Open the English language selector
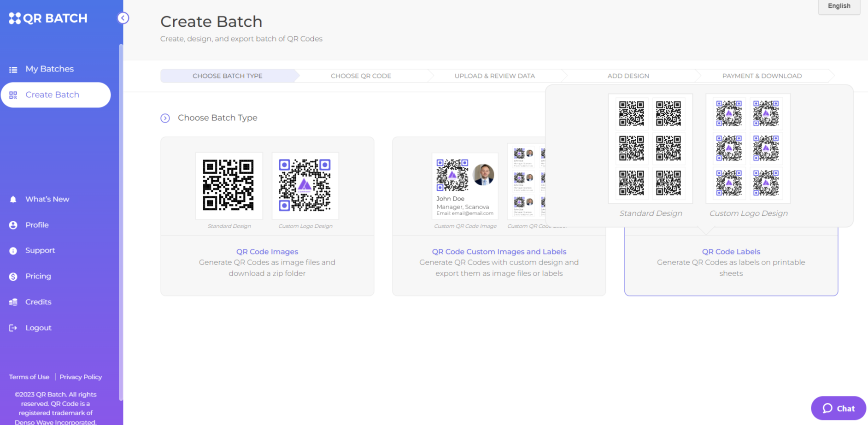This screenshot has width=868, height=425. coord(839,6)
